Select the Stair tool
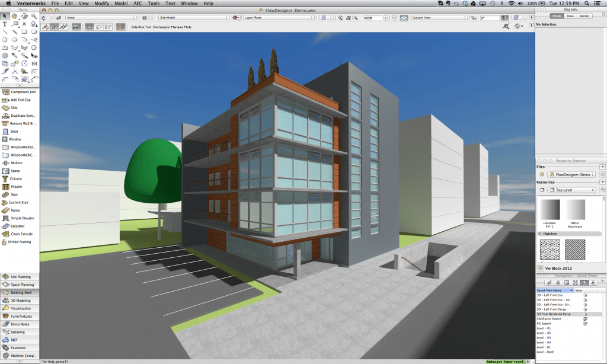 [x=15, y=194]
